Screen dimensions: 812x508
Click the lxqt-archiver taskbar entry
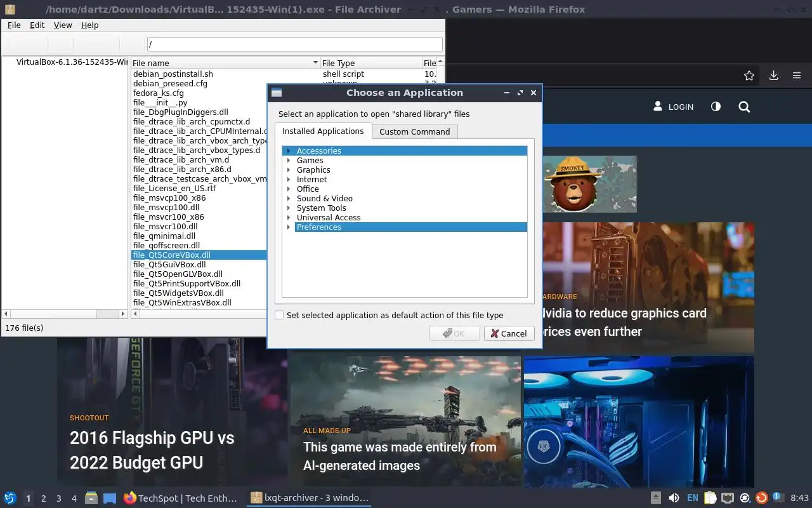click(x=309, y=498)
